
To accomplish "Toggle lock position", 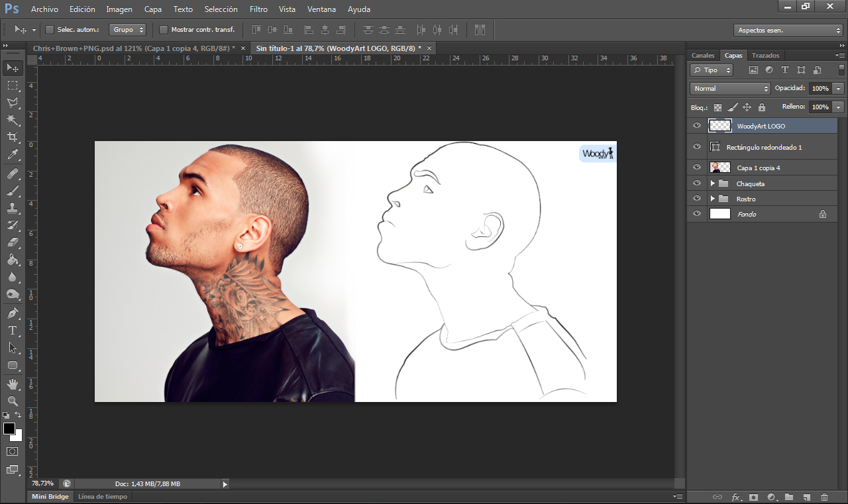I will [x=747, y=107].
